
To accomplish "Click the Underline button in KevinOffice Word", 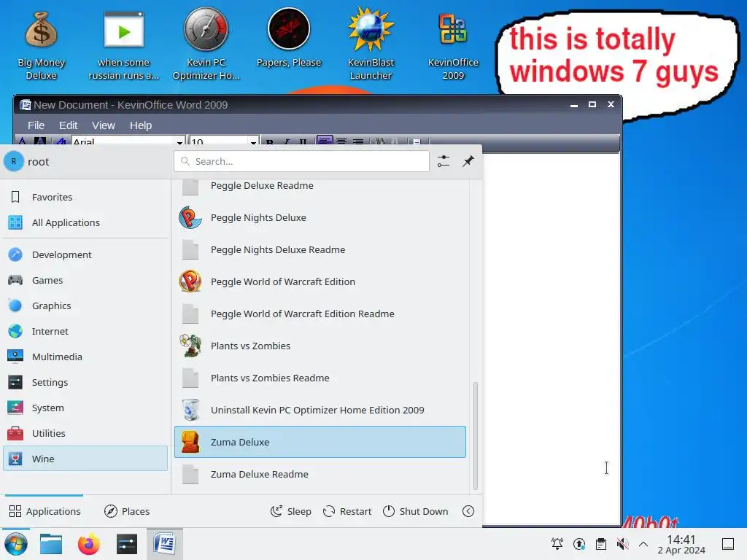I will click(303, 141).
